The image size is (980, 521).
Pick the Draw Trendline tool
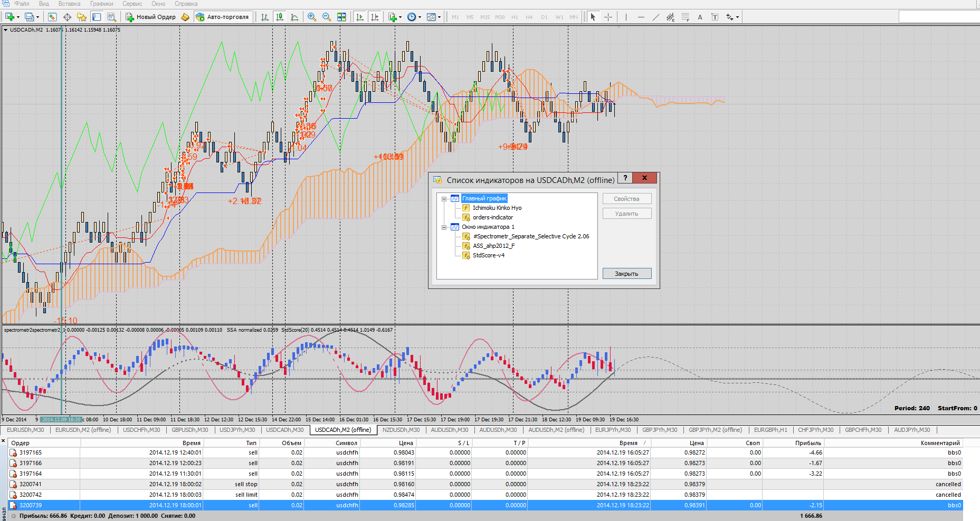[655, 17]
